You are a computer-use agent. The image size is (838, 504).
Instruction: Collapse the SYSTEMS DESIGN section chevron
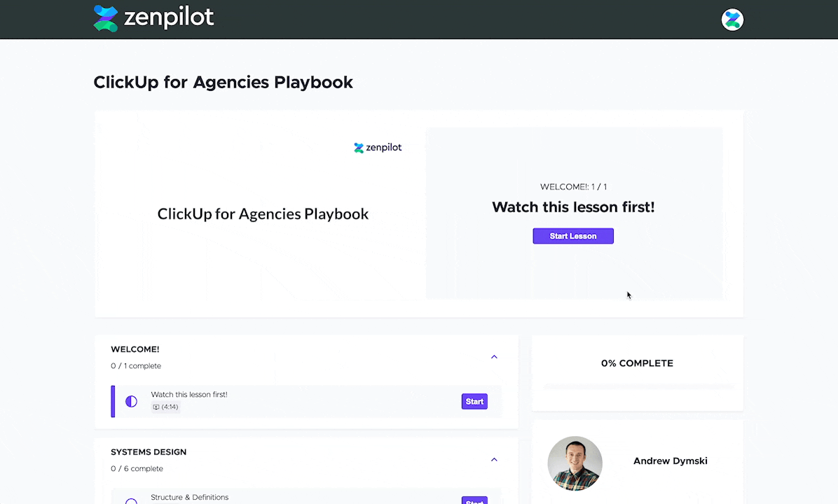(x=494, y=460)
